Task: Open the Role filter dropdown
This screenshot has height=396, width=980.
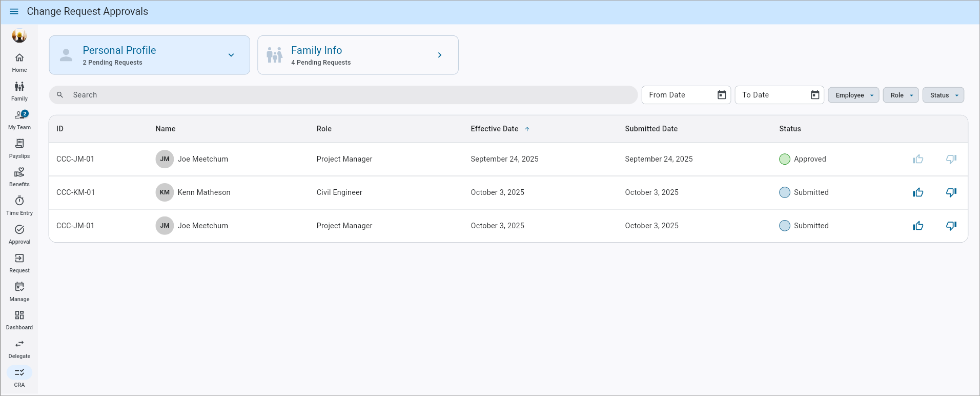Action: (x=901, y=95)
